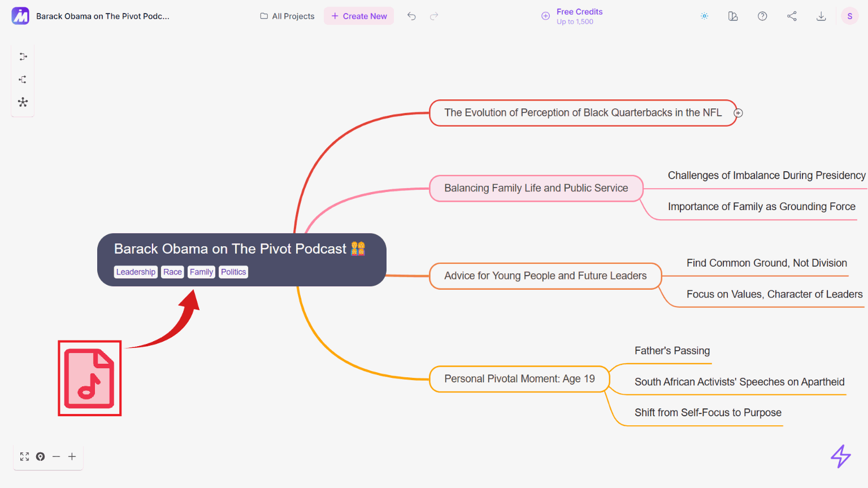Zoom in with the plus icon
Screen dimensions: 868x488
tap(72, 456)
